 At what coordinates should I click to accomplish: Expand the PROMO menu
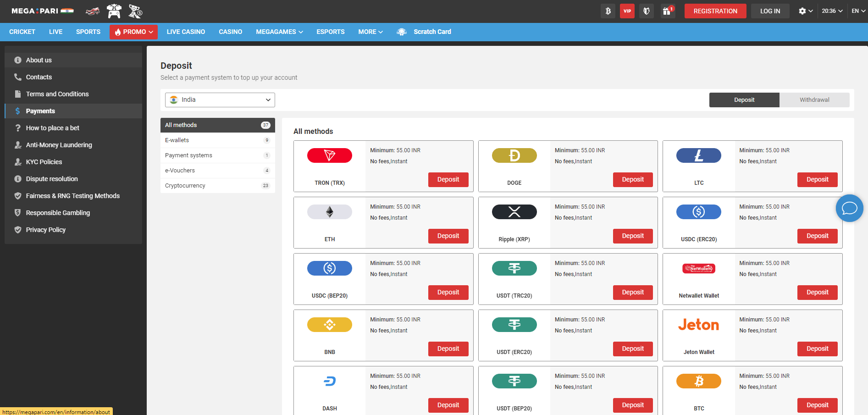click(x=133, y=32)
